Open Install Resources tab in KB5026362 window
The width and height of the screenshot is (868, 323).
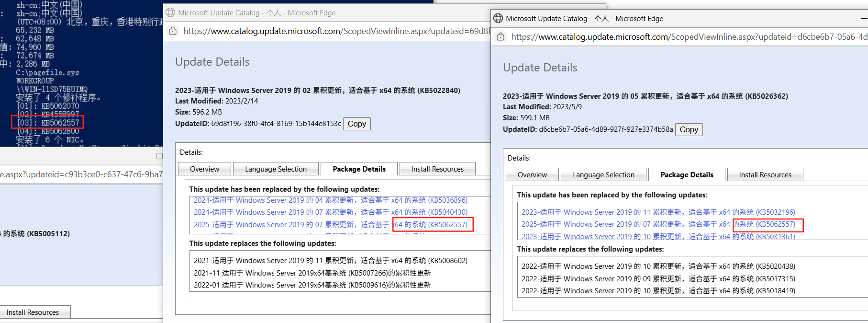[x=765, y=174]
